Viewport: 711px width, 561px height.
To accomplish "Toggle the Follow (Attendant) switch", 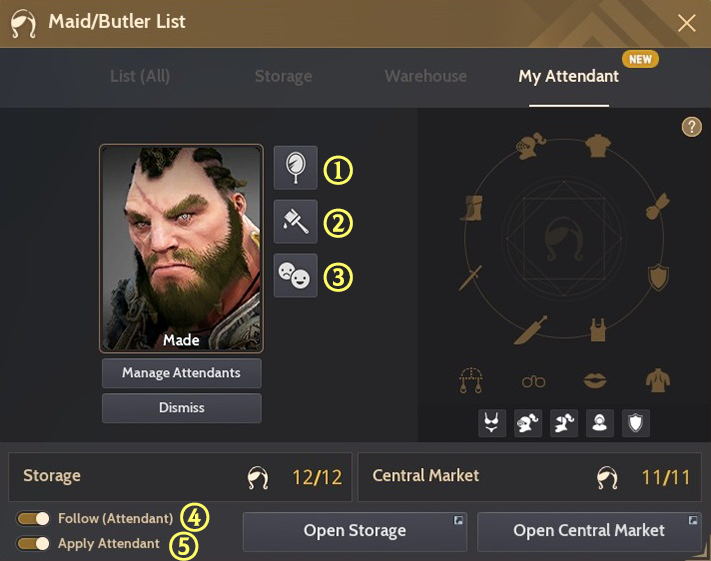I will coord(33,518).
